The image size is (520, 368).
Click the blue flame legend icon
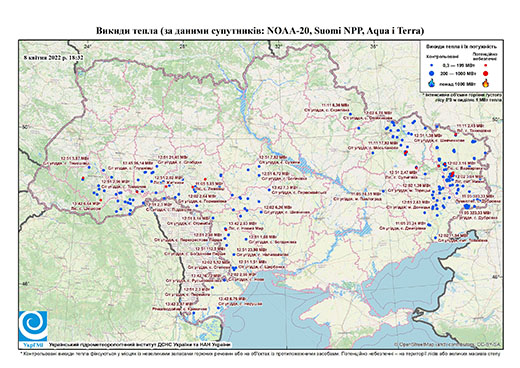coord(432,83)
